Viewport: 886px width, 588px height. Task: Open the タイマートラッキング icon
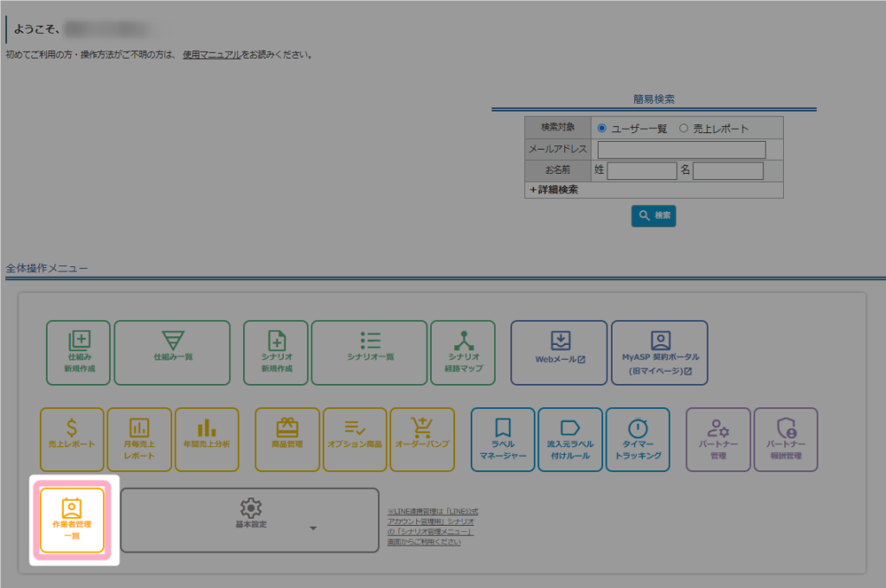pyautogui.click(x=638, y=439)
